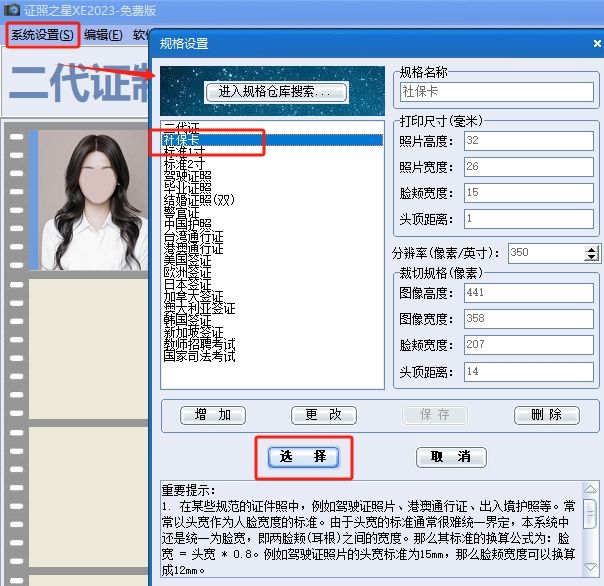Click the print 头顶距离 field showing 1
Viewport: 604px width, 586px height.
point(528,219)
